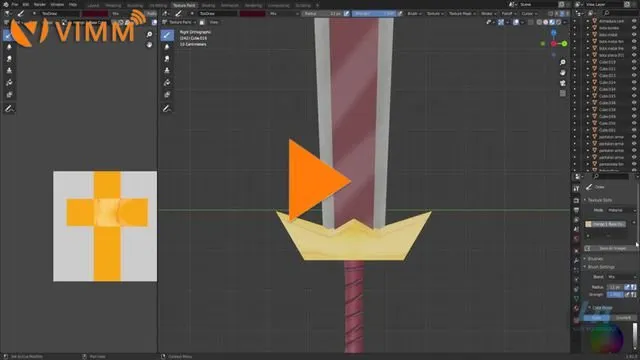Switch viewport shading to rendered mode
Viewport: 640px width, 360px height.
(558, 22)
